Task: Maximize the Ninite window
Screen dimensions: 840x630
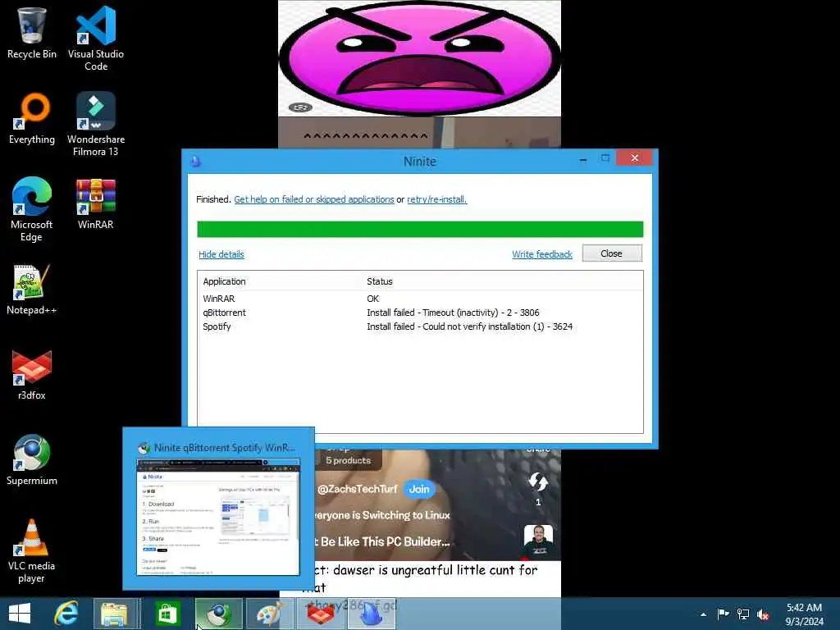Action: (x=605, y=158)
